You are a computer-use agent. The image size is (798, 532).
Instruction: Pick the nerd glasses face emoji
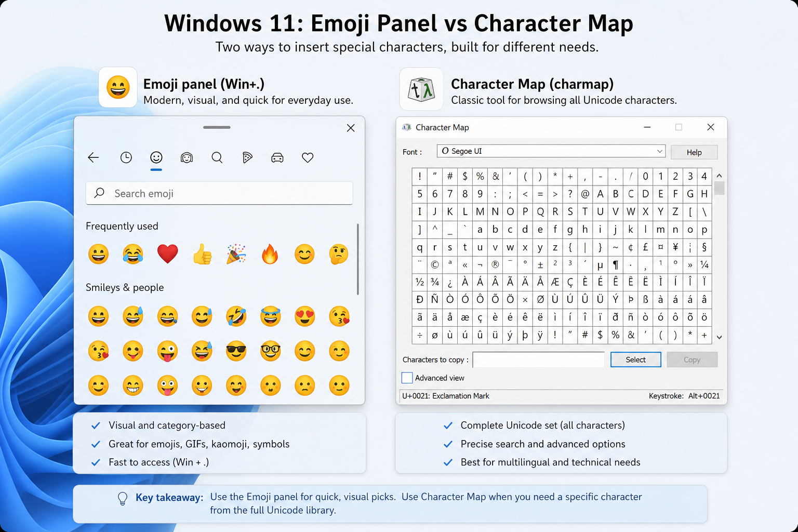coord(271,351)
